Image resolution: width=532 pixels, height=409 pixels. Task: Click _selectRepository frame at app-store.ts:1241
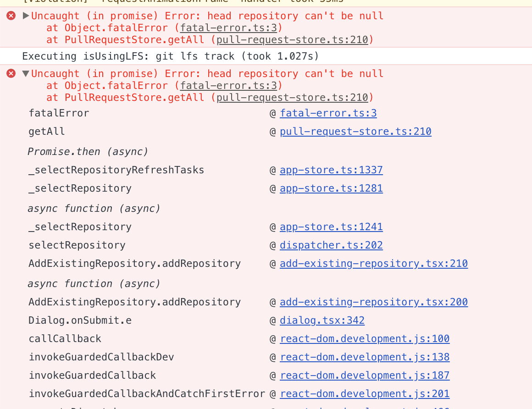coord(80,227)
